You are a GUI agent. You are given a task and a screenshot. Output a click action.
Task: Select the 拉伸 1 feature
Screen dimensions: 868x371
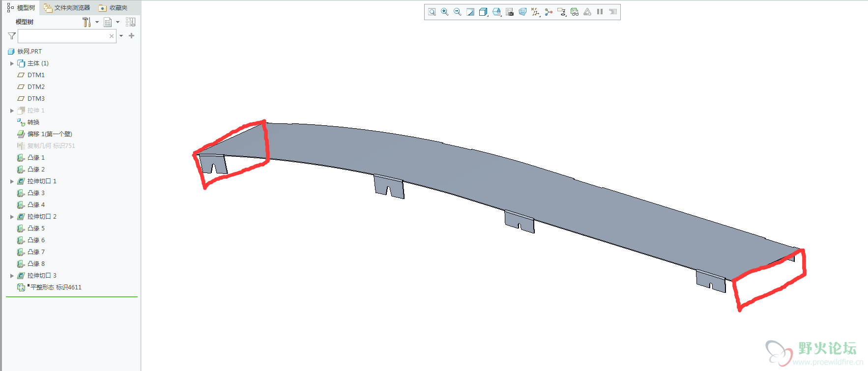tap(31, 111)
